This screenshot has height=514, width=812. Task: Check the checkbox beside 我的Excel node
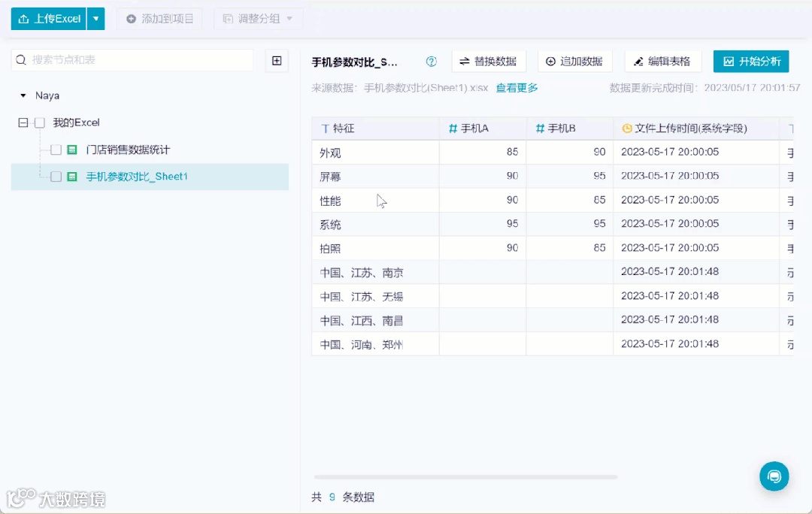tap(41, 122)
